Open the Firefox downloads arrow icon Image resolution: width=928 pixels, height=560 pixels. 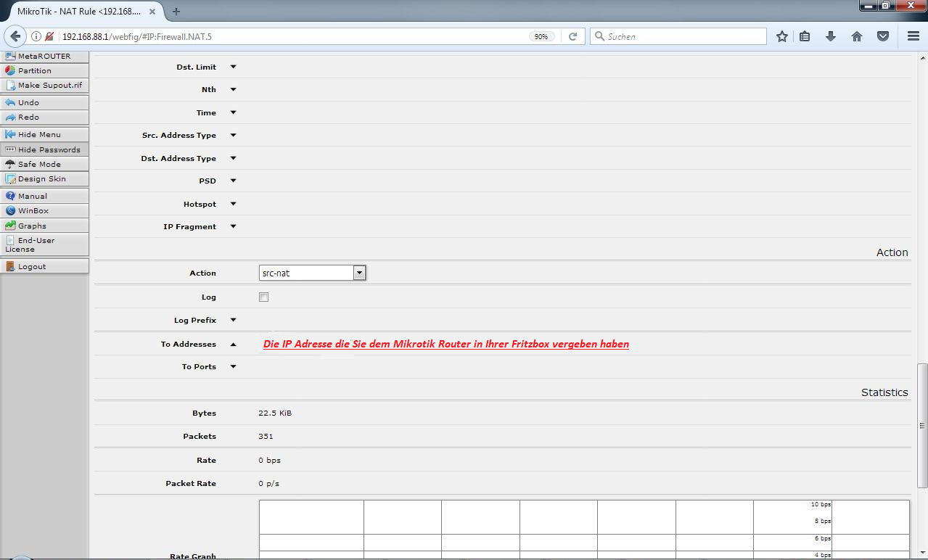(831, 36)
